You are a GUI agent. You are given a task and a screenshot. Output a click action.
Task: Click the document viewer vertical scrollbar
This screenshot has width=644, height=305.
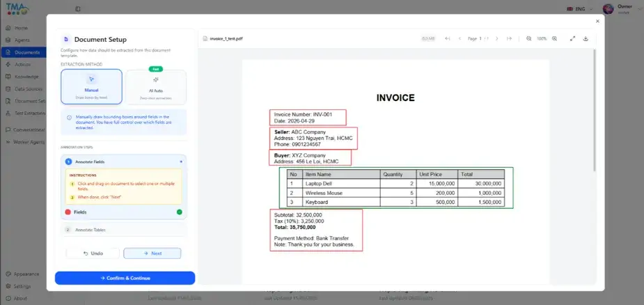tap(595, 110)
